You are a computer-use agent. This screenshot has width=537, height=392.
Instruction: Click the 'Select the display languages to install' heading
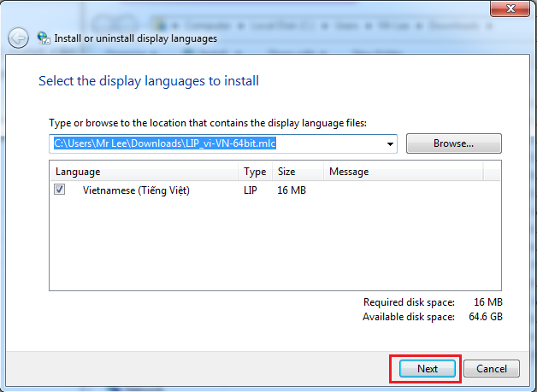coord(149,81)
